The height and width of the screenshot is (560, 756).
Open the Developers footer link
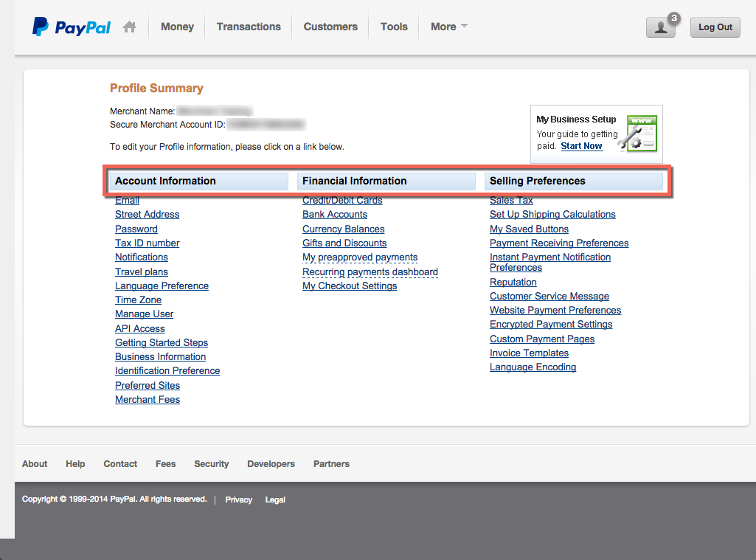(x=271, y=463)
